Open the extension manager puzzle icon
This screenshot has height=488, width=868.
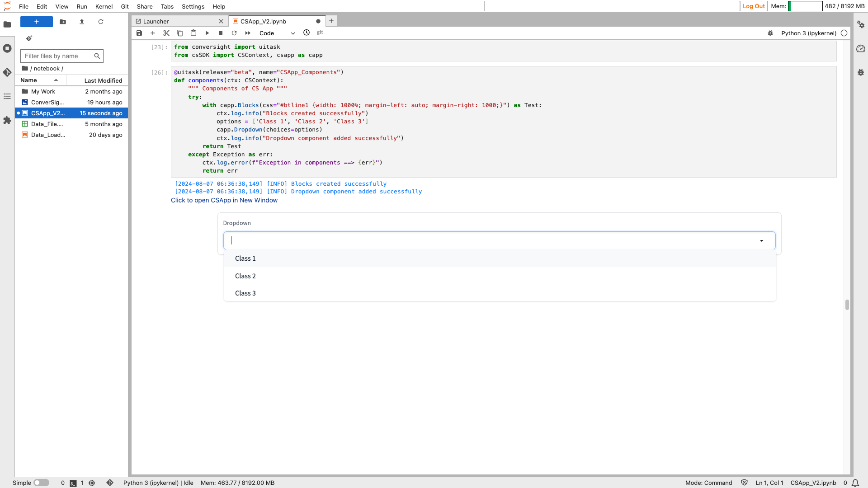[7, 120]
